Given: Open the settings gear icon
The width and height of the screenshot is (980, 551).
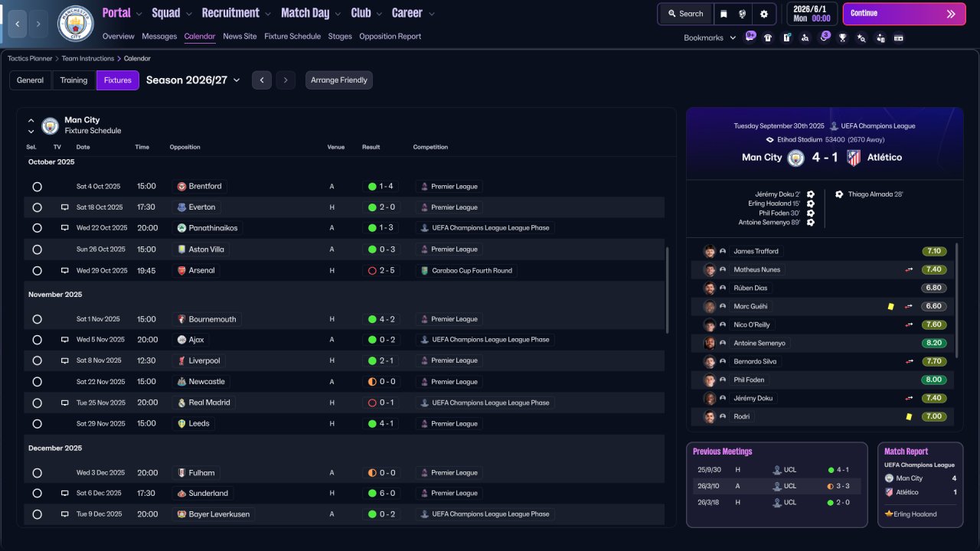Looking at the screenshot, I should (x=763, y=14).
